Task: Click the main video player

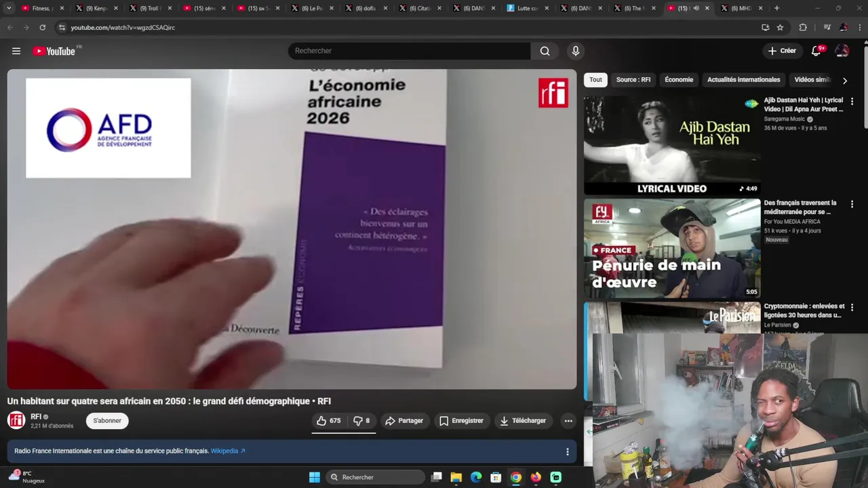Action: click(x=292, y=229)
